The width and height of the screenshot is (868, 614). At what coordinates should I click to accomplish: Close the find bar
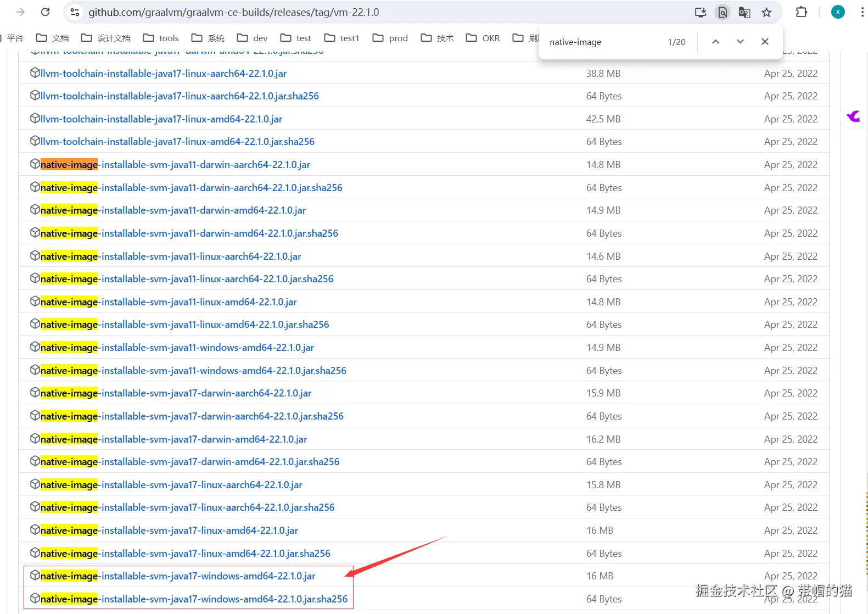click(765, 42)
